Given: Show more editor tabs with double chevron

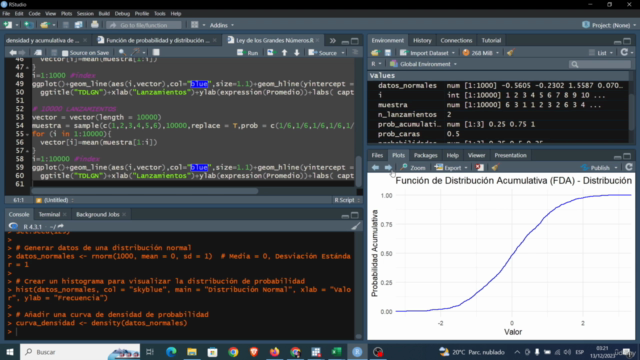Looking at the screenshot, I should [332, 40].
